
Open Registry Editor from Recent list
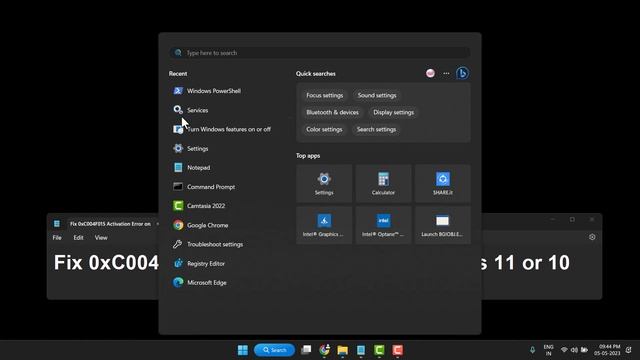point(199,263)
